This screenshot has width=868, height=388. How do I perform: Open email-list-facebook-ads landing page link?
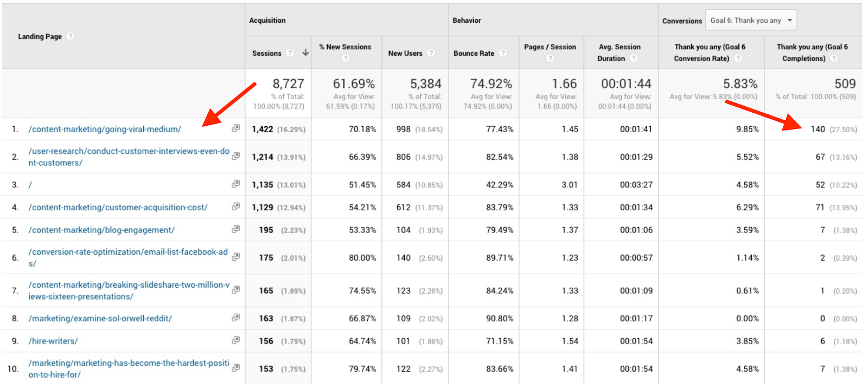coord(128,257)
